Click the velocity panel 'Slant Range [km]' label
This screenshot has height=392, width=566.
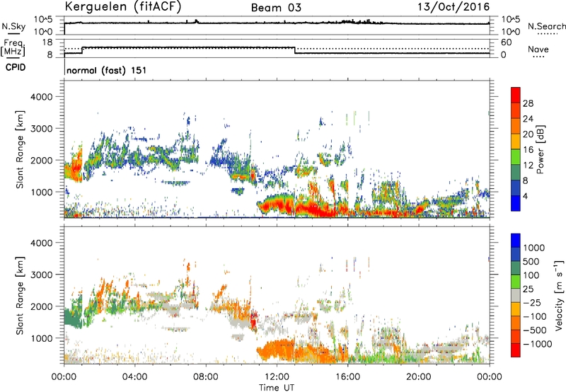pos(20,295)
